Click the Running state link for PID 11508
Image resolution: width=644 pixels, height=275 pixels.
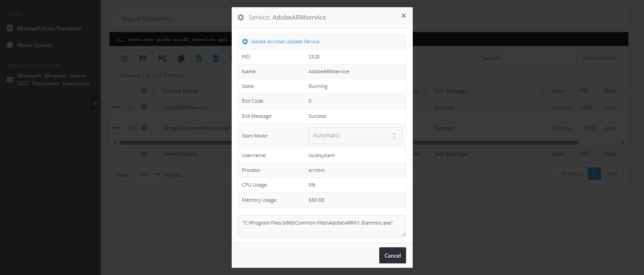(561, 128)
